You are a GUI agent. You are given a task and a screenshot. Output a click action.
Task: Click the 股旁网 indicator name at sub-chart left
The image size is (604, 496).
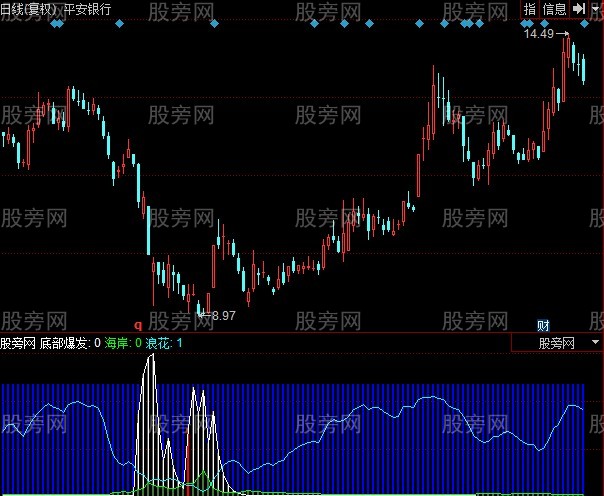(x=18, y=343)
